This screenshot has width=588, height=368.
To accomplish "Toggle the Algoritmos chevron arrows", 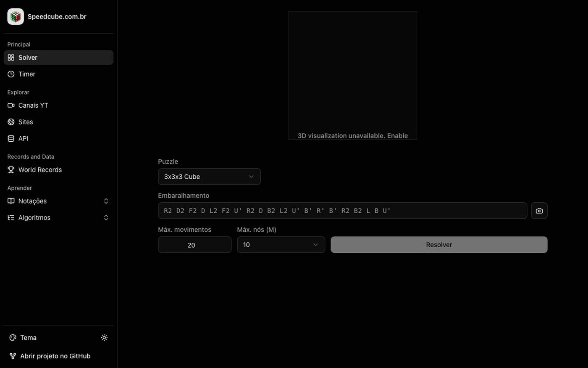I will (x=106, y=217).
